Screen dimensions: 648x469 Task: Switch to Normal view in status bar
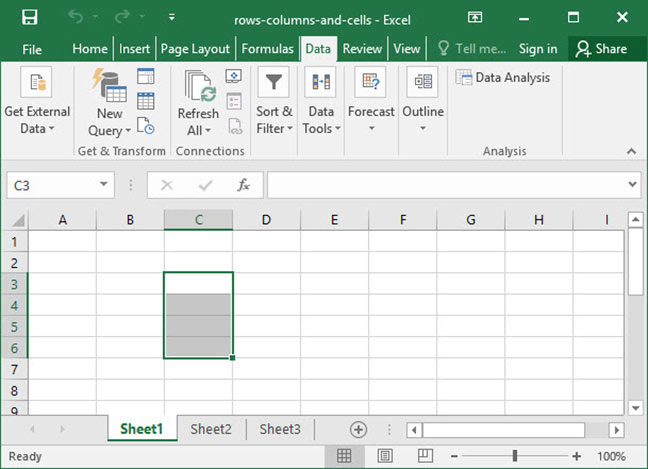[x=344, y=456]
